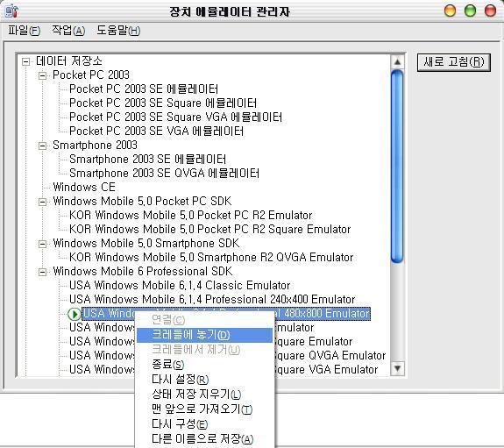Collapse Windows Mobile 5.0 Pocket PC SDK node

click(42, 202)
